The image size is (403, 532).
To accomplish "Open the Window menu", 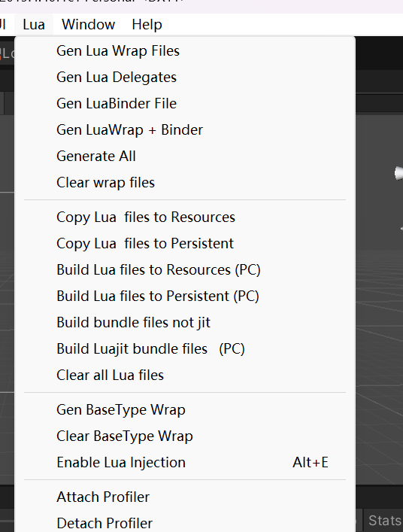I will pos(88,24).
